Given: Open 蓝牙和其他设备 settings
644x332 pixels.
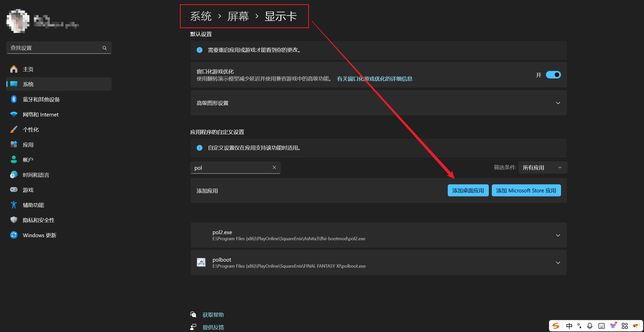Looking at the screenshot, I should click(x=41, y=99).
